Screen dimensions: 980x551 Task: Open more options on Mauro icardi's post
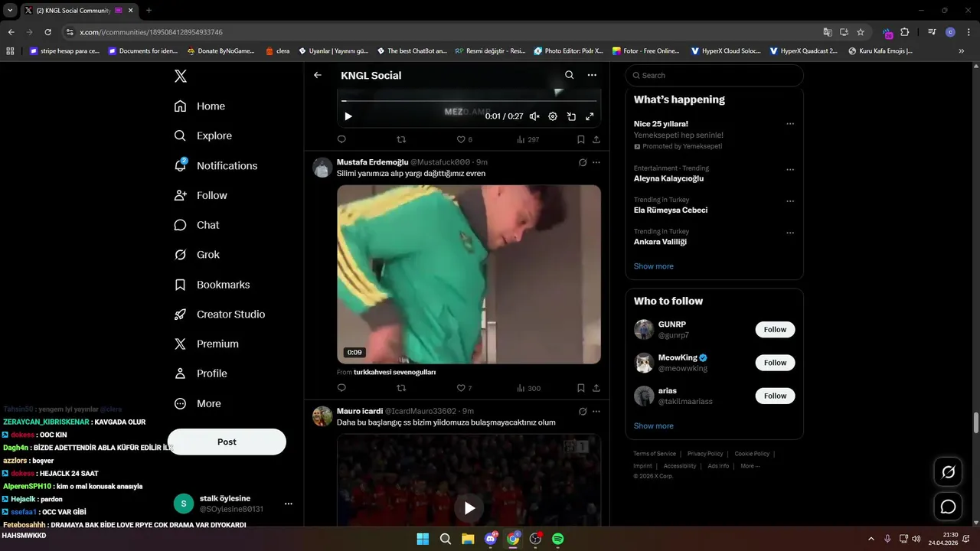click(x=596, y=411)
